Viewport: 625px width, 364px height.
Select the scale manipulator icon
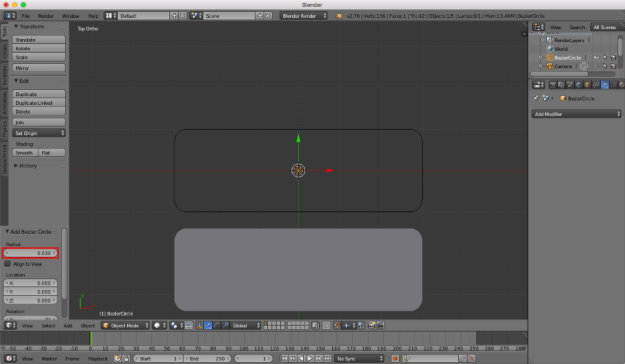tap(225, 326)
